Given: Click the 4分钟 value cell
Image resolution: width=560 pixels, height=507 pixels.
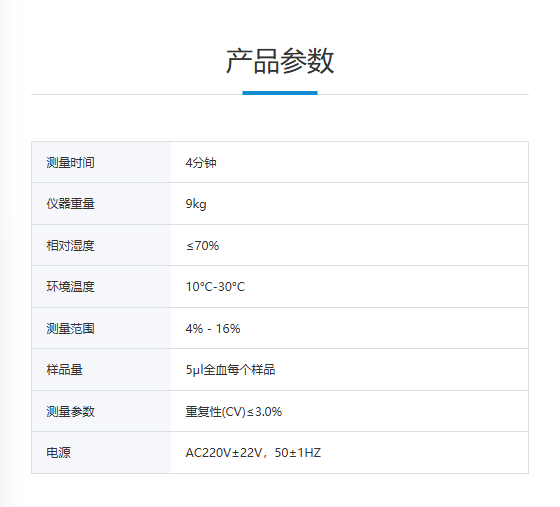Looking at the screenshot, I should click(x=350, y=162).
